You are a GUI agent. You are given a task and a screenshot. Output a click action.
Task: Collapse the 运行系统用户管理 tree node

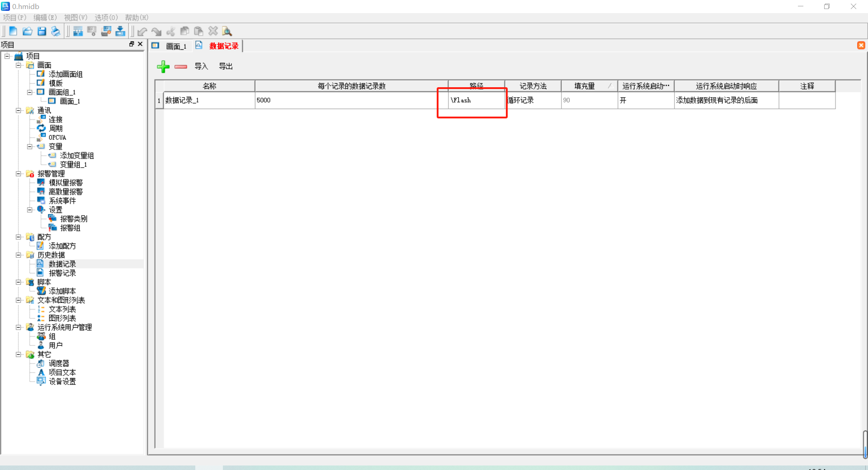click(x=19, y=327)
